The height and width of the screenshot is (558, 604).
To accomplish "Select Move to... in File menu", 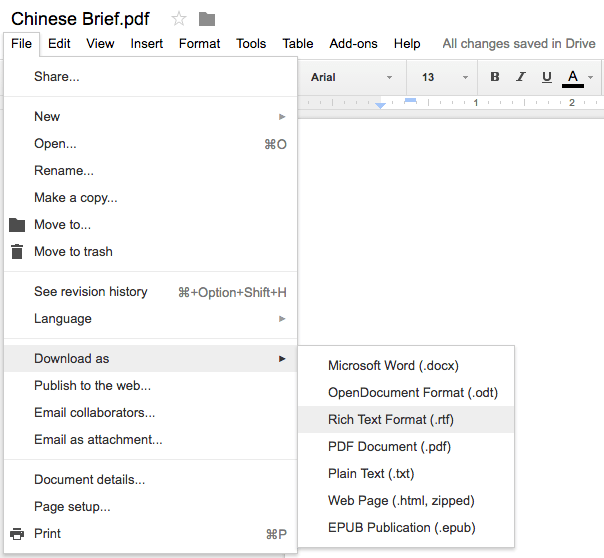I will [x=62, y=225].
